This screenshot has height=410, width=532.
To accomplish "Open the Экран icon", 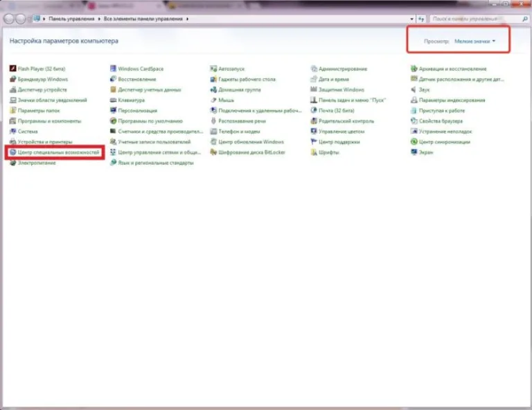I will click(414, 152).
